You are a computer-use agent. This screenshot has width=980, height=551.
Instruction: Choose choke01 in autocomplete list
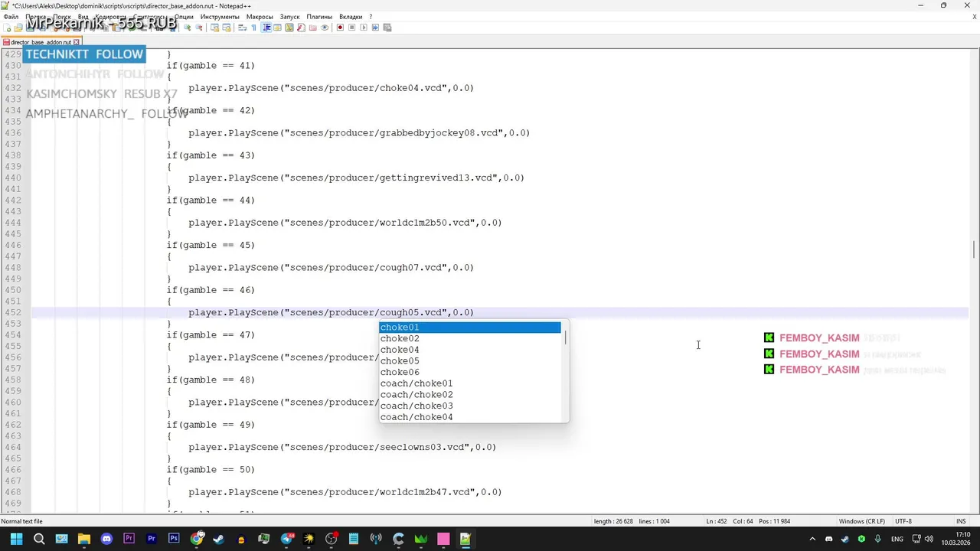point(470,328)
